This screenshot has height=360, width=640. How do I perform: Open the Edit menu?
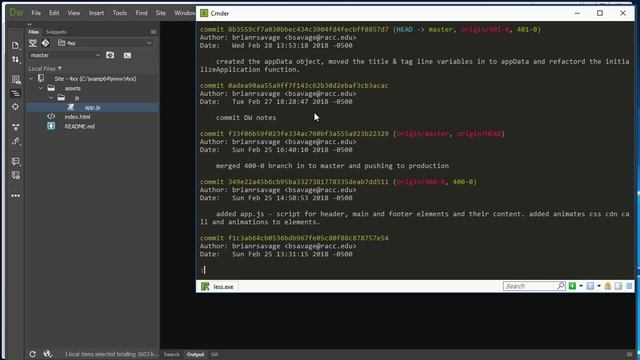point(54,13)
